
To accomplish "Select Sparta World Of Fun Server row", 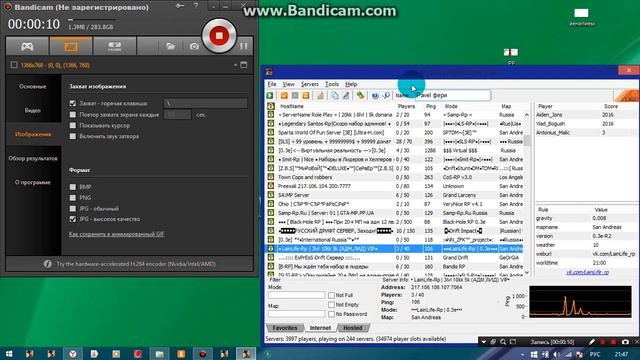I will coord(394,133).
